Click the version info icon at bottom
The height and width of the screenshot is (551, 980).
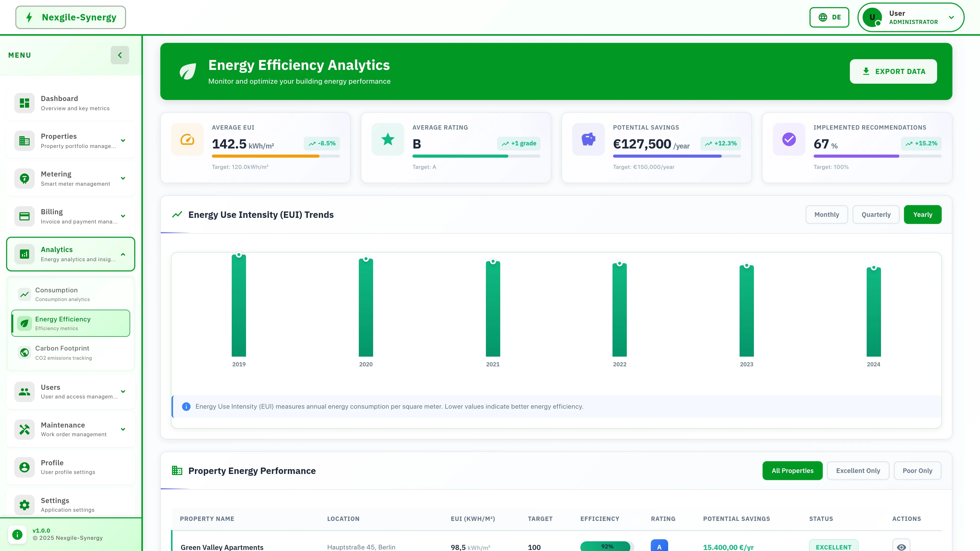point(17,534)
